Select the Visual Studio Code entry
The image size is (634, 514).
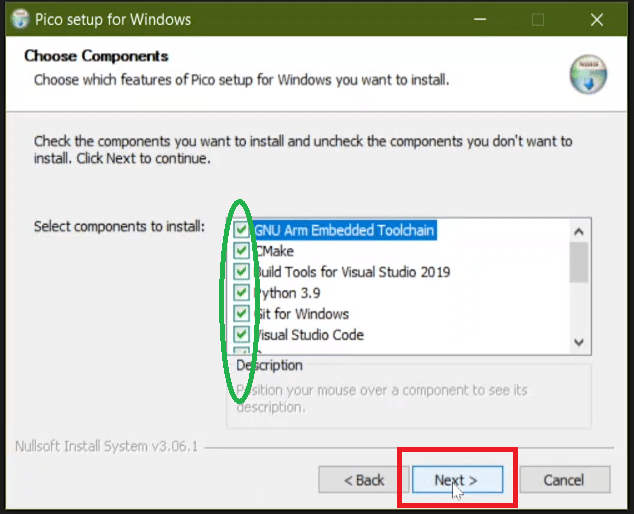(x=309, y=335)
